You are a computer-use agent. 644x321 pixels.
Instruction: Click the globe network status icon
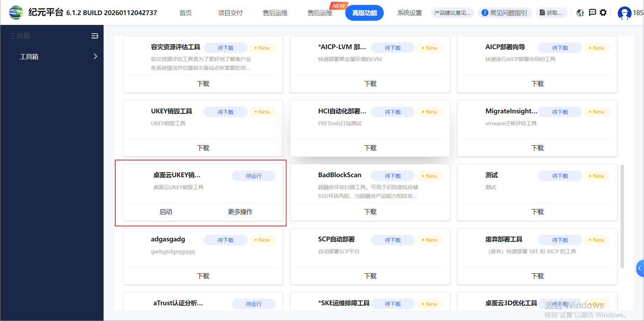(x=580, y=13)
